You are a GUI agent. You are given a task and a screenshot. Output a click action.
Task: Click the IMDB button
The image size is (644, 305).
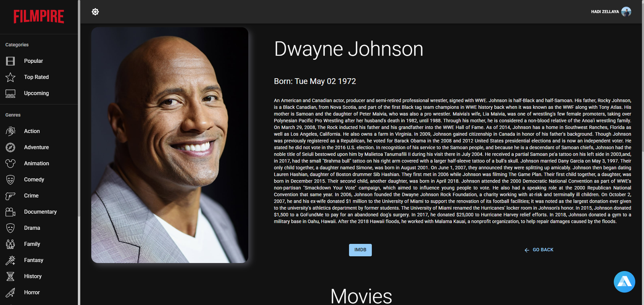click(x=360, y=250)
